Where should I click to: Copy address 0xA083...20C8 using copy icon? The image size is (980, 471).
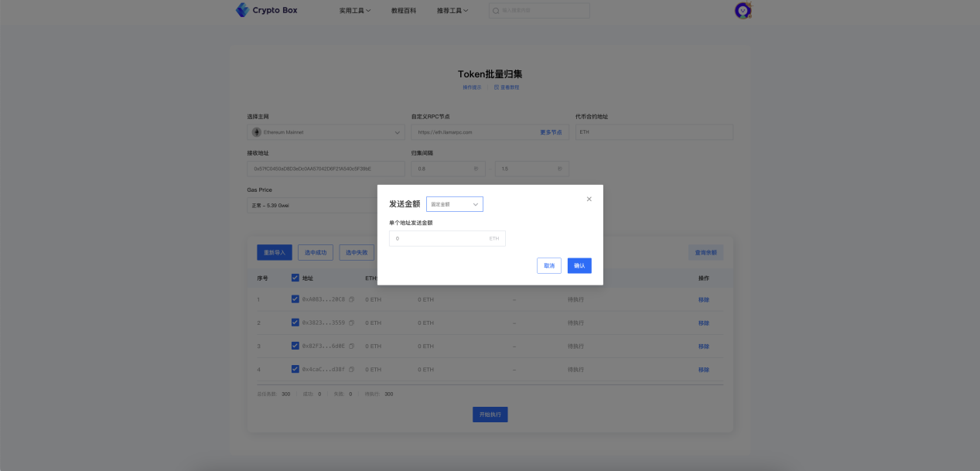point(351,299)
